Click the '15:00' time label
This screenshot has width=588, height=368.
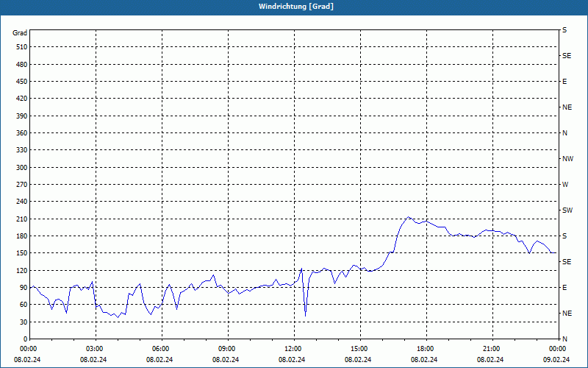pyautogui.click(x=359, y=348)
